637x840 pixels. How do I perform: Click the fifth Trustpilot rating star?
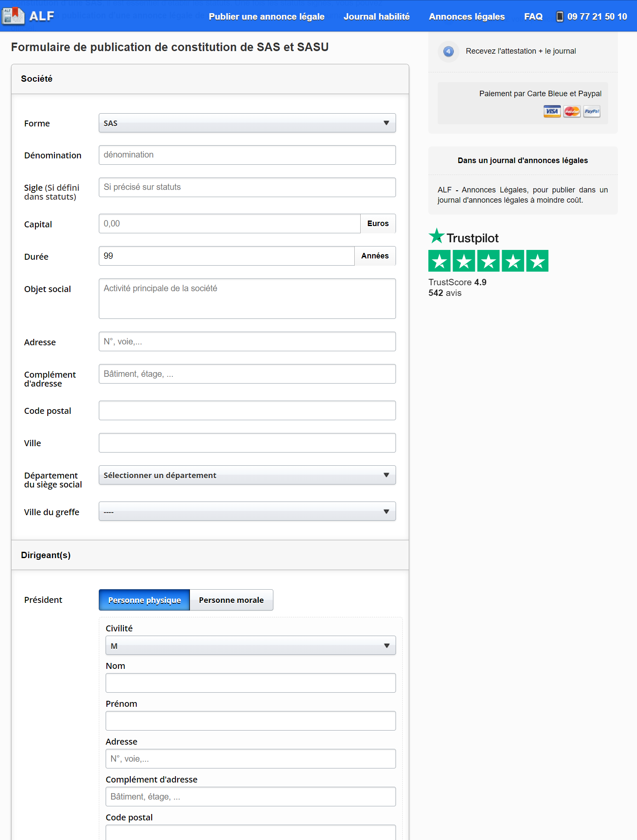tap(537, 261)
